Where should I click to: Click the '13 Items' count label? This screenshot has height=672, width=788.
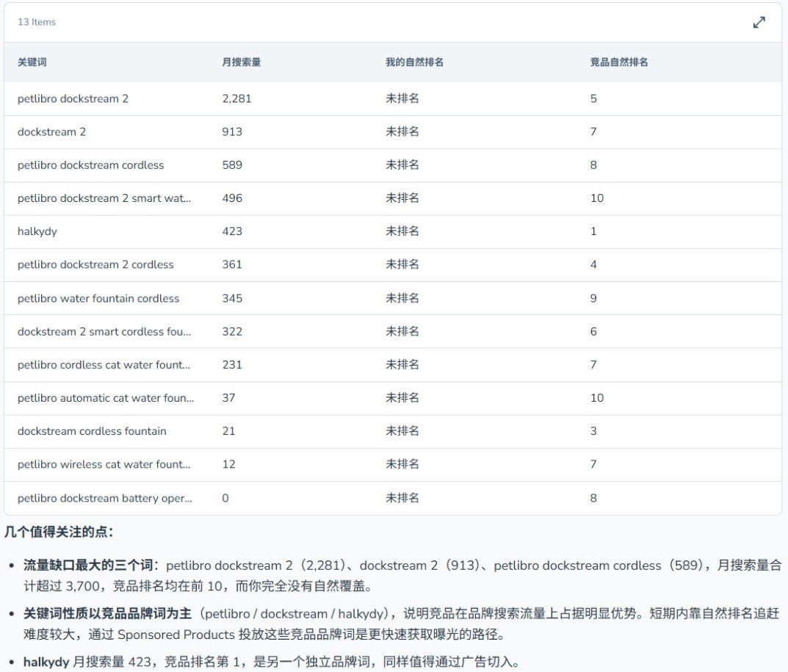coord(37,22)
